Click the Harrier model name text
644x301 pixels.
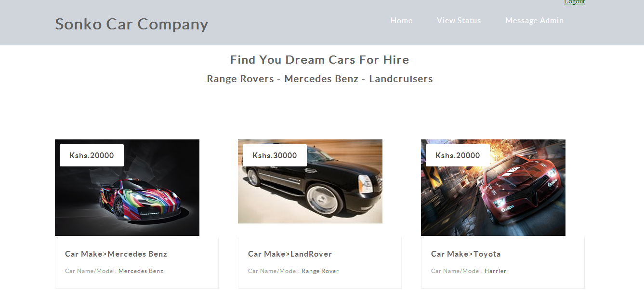click(495, 271)
